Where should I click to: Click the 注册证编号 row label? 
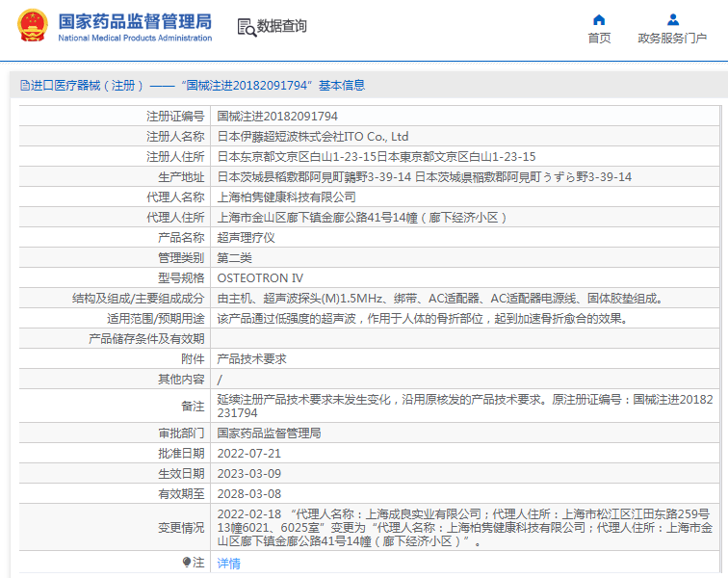tap(175, 117)
